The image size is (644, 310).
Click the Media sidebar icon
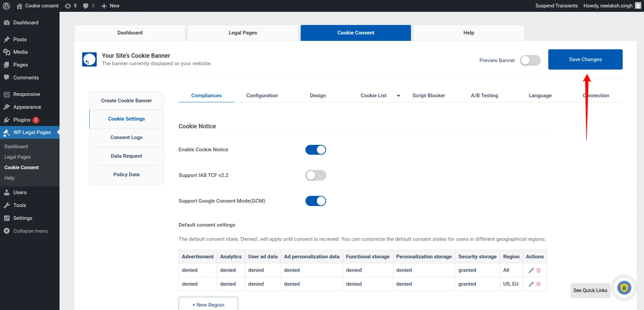pyautogui.click(x=7, y=52)
